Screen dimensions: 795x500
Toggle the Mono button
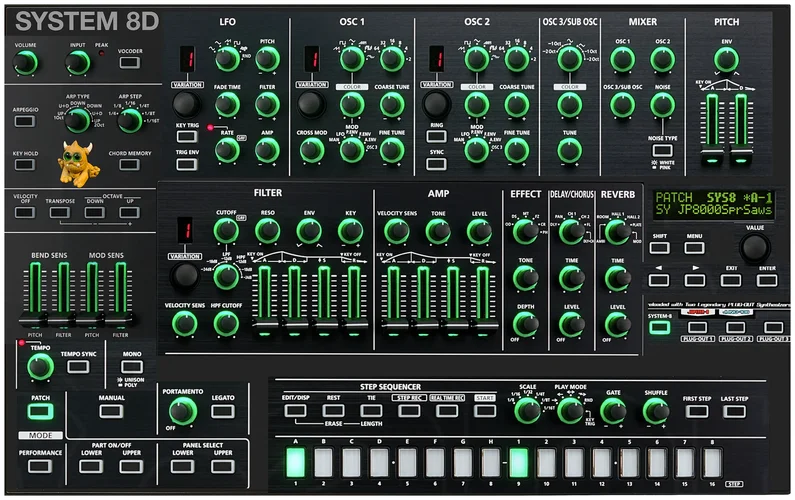pos(132,366)
